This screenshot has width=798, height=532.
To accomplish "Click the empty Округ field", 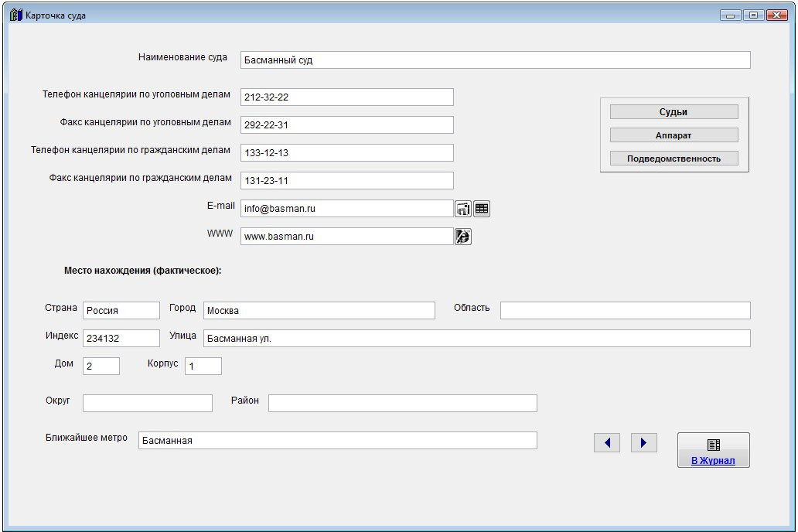I will [148, 403].
